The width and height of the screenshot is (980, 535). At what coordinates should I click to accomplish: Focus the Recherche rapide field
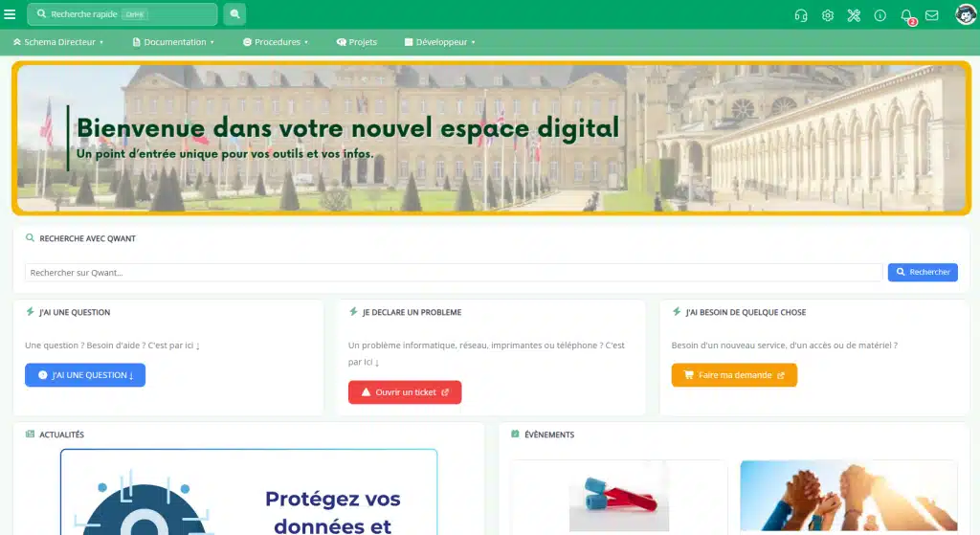(122, 13)
